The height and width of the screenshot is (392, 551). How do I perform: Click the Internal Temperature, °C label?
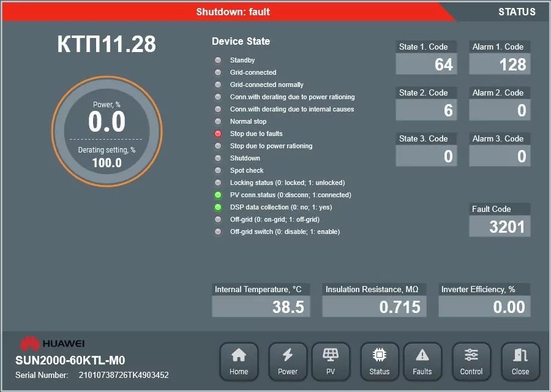coord(258,289)
